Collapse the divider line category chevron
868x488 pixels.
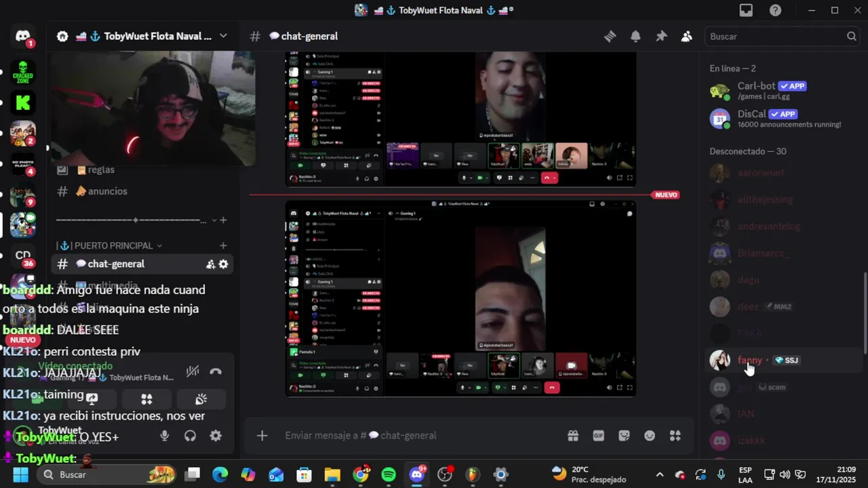click(214, 220)
